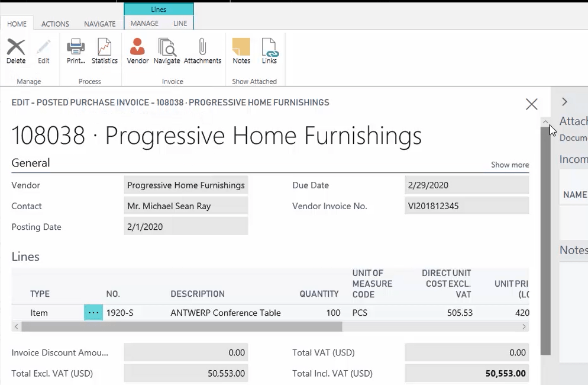Click the Notes FactBox heading
Screen dimensions: 588x385
click(x=574, y=250)
